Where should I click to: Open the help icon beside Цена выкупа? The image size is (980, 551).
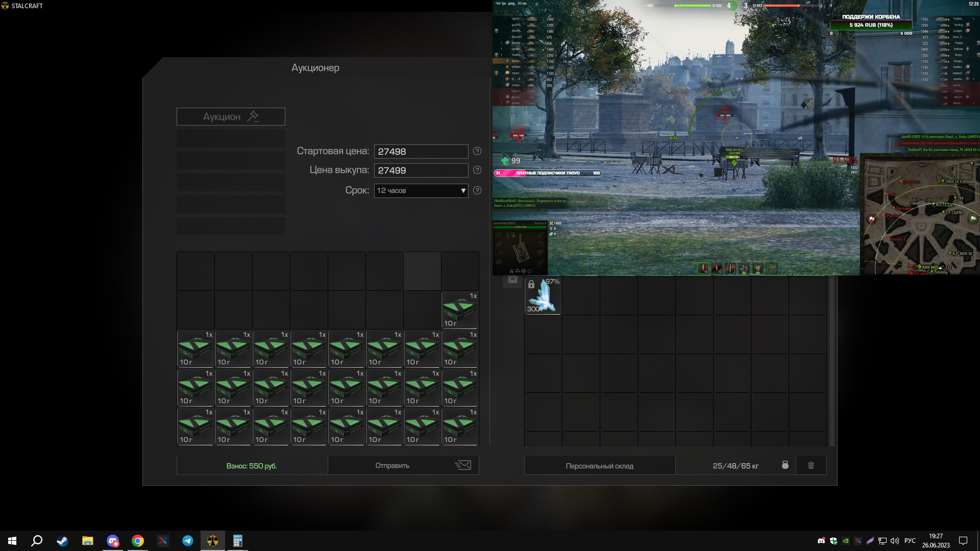477,170
